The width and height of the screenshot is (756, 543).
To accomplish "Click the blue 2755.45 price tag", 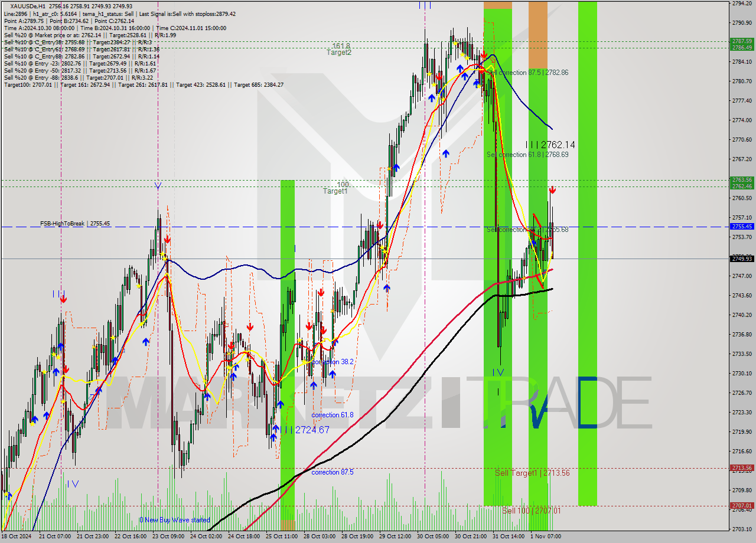I will [742, 226].
